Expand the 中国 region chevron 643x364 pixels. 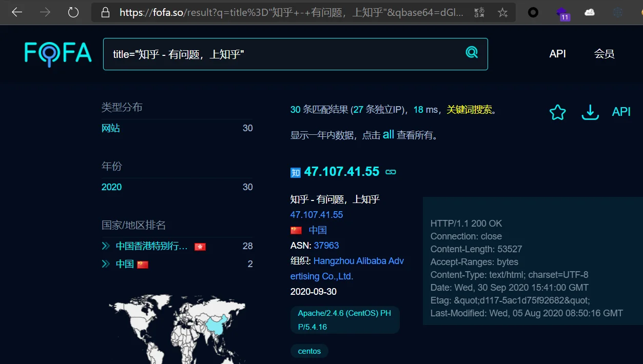(x=106, y=264)
